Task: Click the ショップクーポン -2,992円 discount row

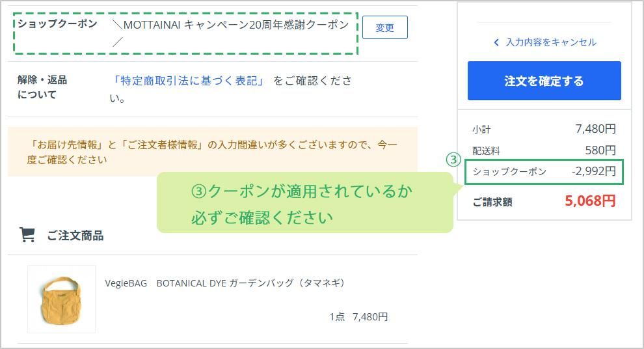Action: tap(544, 172)
